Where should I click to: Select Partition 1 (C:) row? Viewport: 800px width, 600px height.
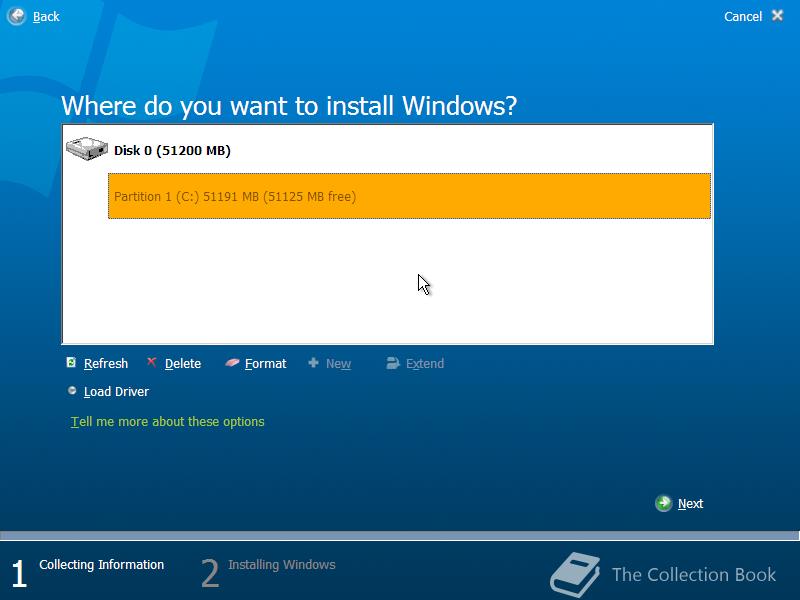[x=409, y=196]
